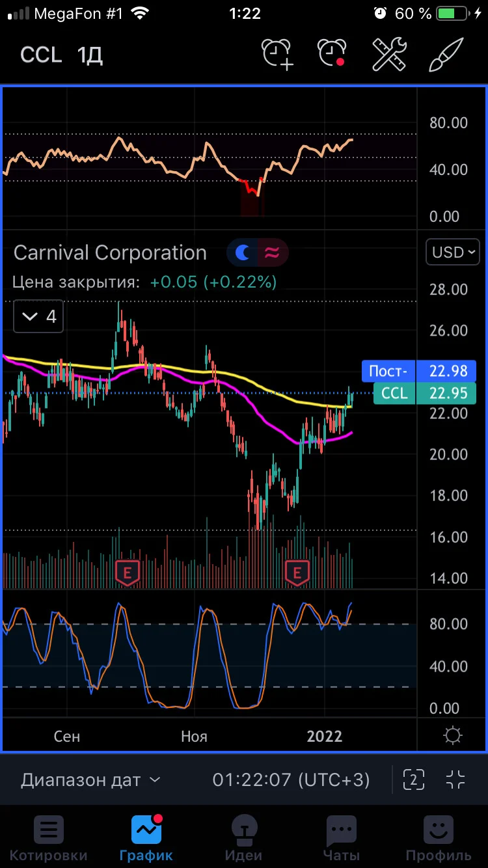Add a new alert clock icon
488x868 pixels.
tap(278, 54)
